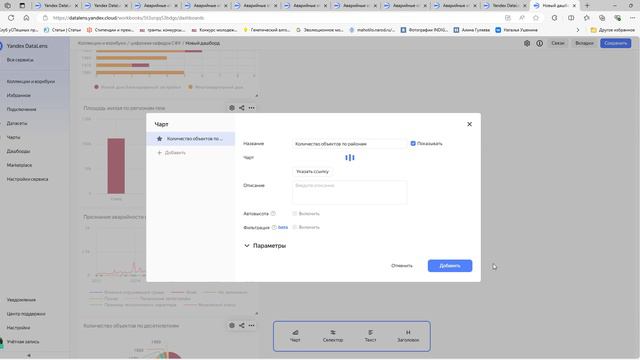640x360 pixels.
Task: Go to Избранное in the sidebar
Action: (x=18, y=96)
